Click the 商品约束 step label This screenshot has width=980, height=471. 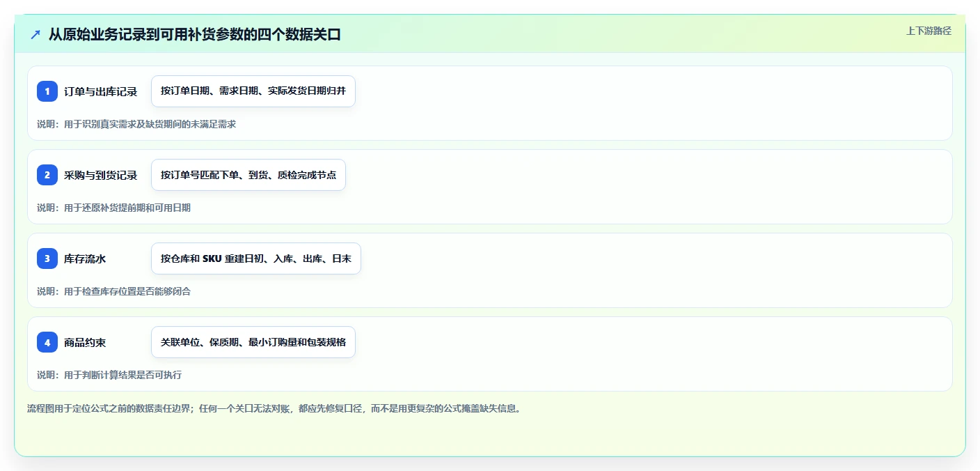coord(85,342)
